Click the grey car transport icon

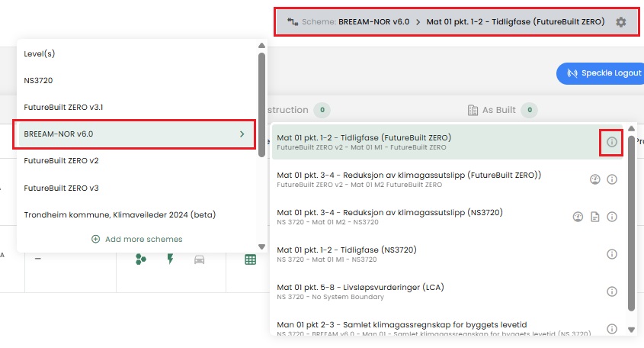[x=199, y=259]
